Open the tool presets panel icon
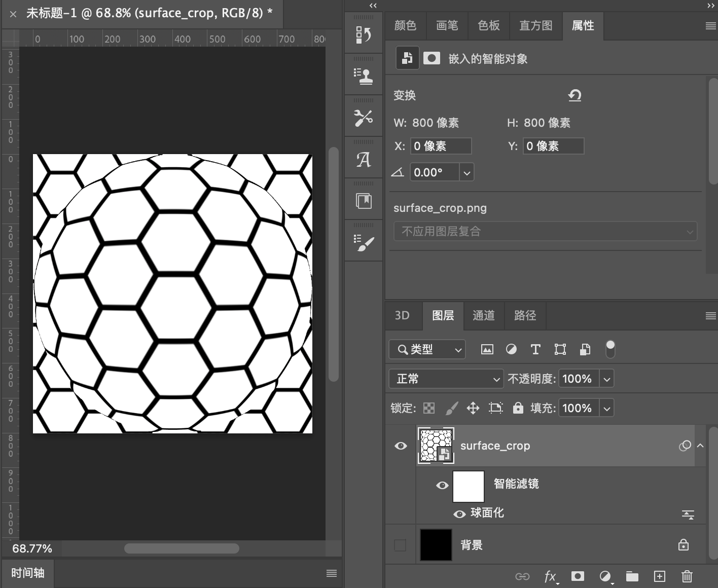Viewport: 718px width, 588px height. coord(363,118)
